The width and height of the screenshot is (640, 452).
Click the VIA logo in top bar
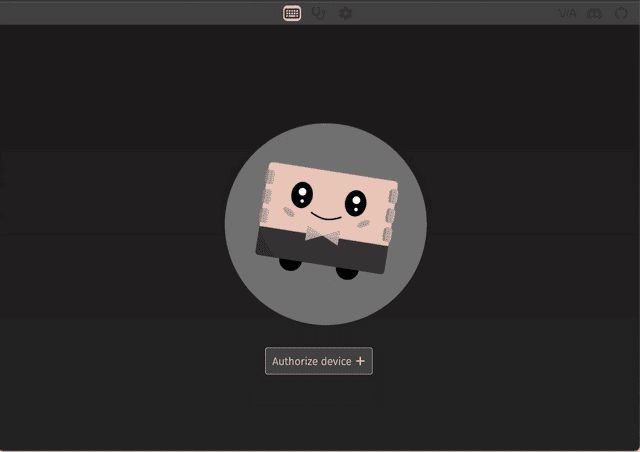[567, 13]
